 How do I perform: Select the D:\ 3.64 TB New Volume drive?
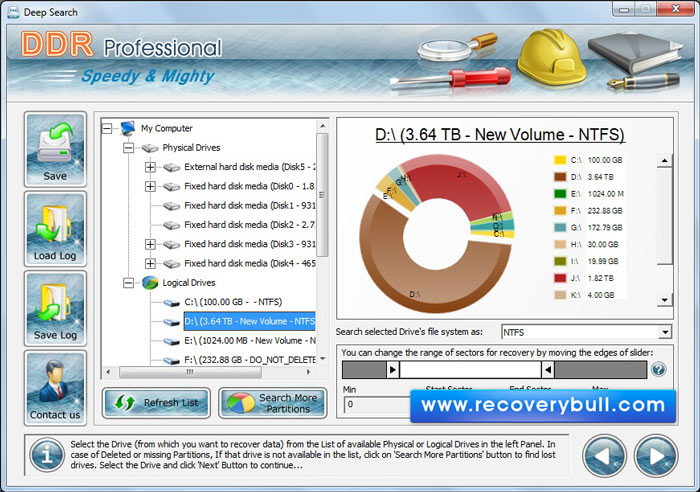(x=250, y=321)
